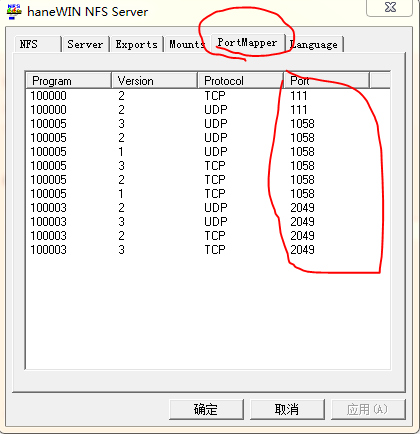Open the Server tab
The width and height of the screenshot is (420, 434).
click(85, 44)
